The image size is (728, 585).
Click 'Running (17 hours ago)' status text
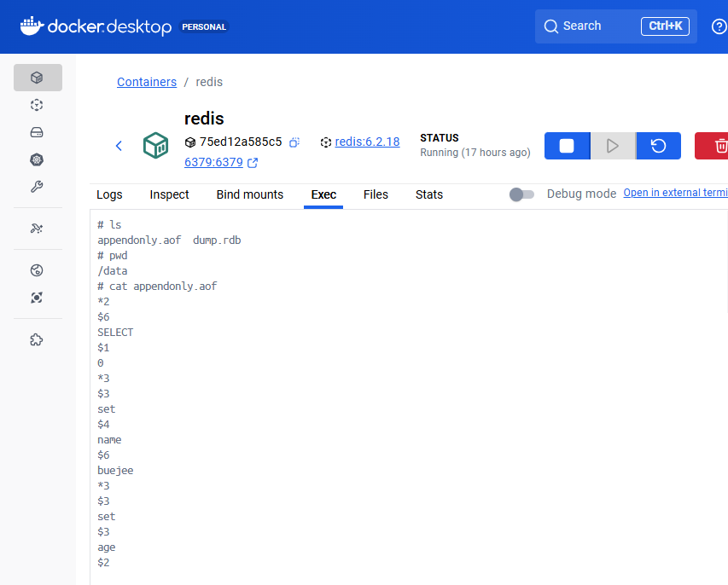[x=475, y=153]
